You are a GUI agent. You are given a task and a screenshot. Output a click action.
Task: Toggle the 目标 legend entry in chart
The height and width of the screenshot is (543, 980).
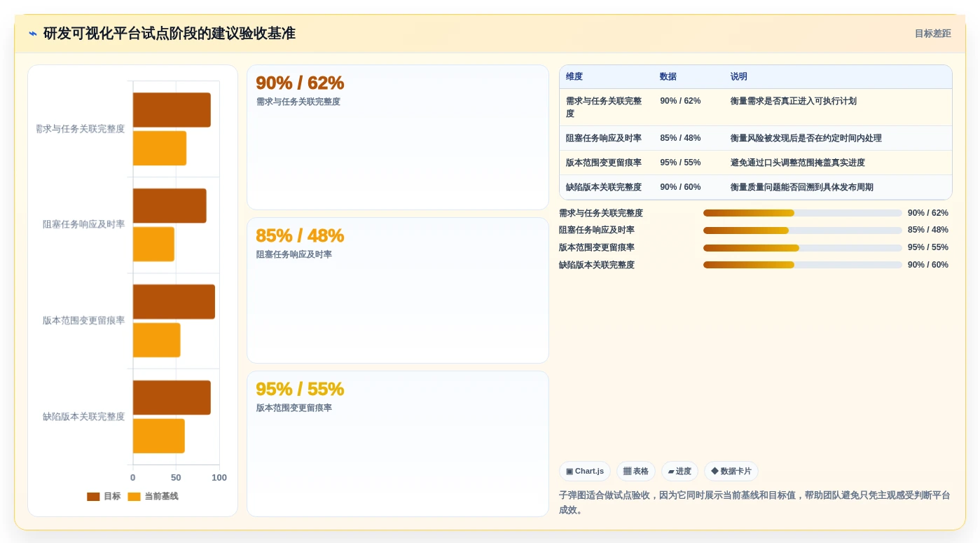point(104,496)
